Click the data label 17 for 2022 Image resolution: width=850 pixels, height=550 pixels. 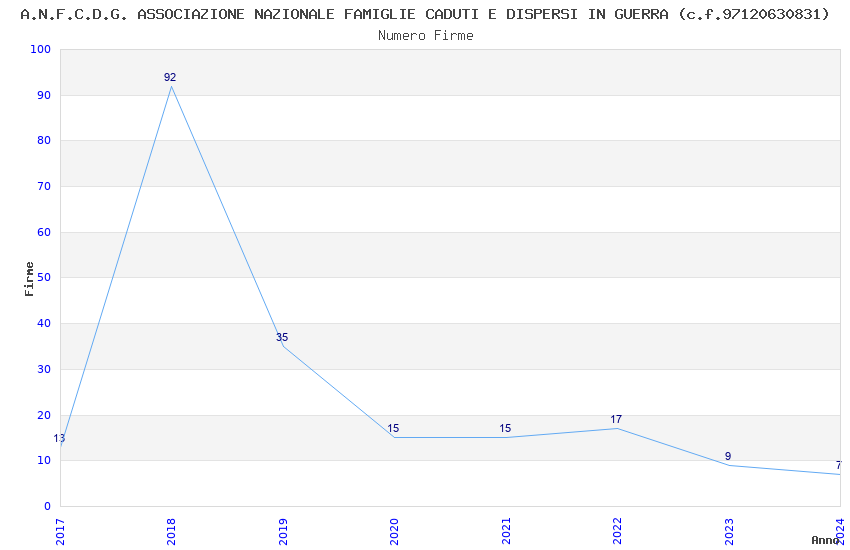pyautogui.click(x=616, y=419)
